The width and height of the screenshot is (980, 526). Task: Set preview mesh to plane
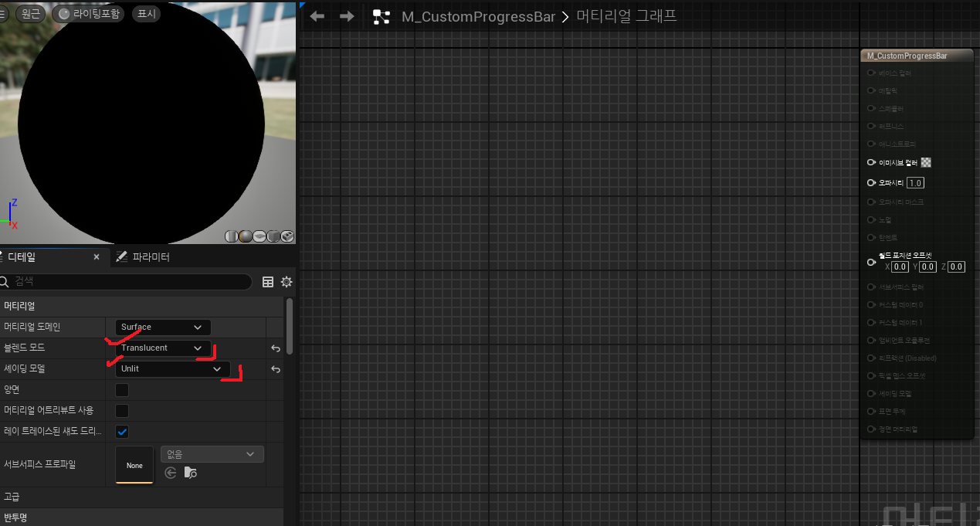click(x=259, y=236)
